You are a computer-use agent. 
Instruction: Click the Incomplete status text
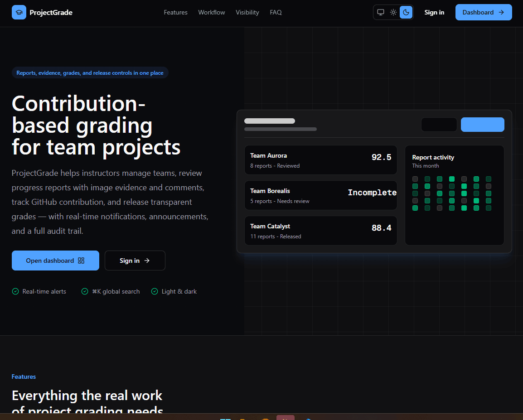[x=372, y=193]
